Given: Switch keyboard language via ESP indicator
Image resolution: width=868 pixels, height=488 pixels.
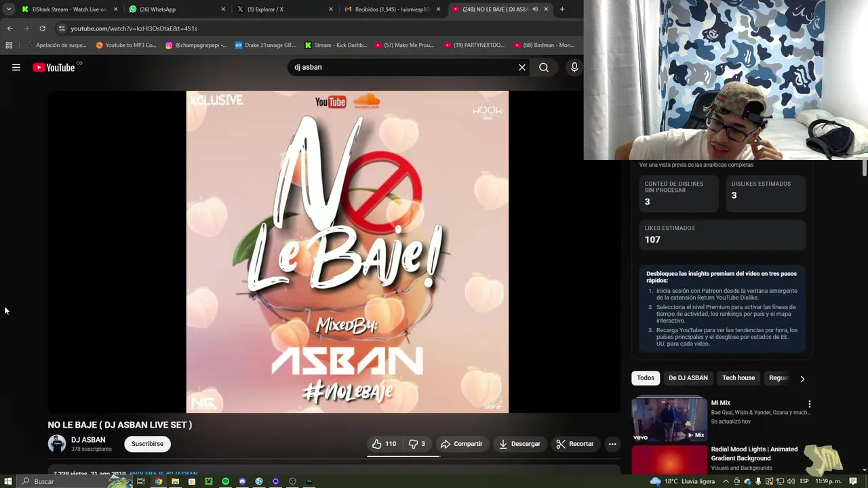Looking at the screenshot, I should [804, 481].
